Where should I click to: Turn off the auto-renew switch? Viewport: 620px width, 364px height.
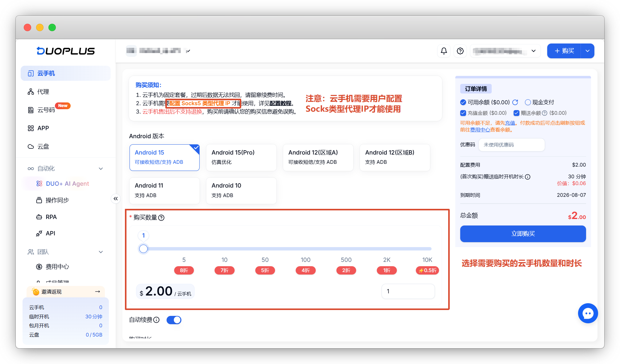tap(174, 320)
